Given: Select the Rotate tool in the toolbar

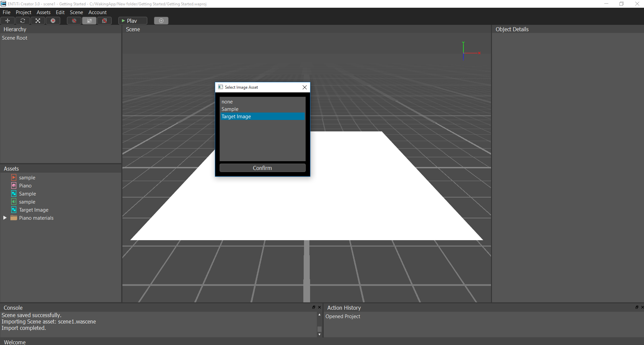Looking at the screenshot, I should 23,21.
